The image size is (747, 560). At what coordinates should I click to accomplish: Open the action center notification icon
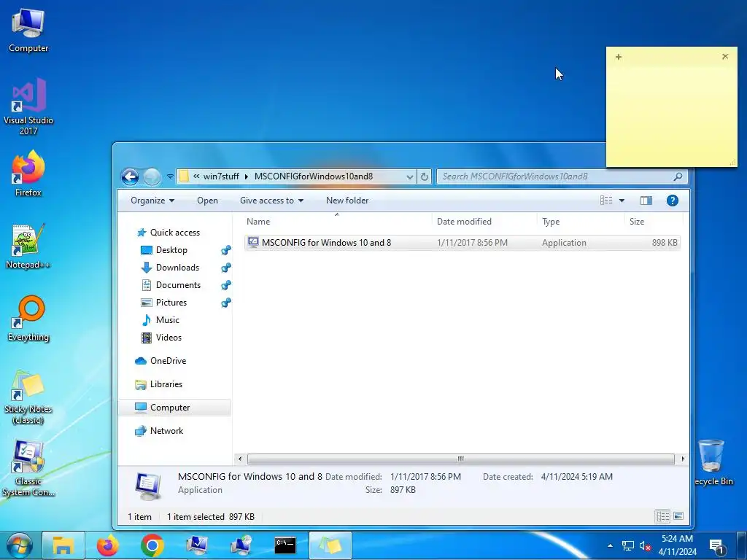717,546
